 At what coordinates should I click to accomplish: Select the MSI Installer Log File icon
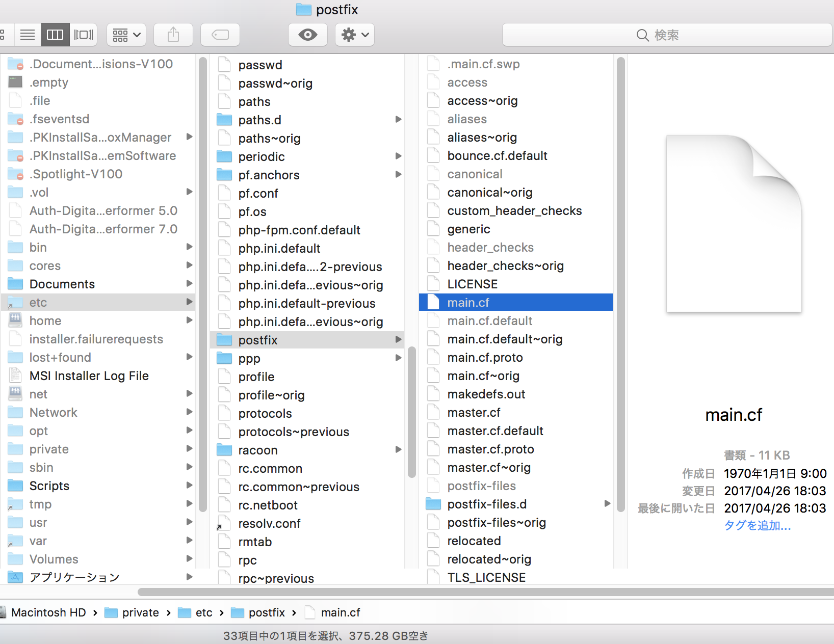tap(15, 375)
